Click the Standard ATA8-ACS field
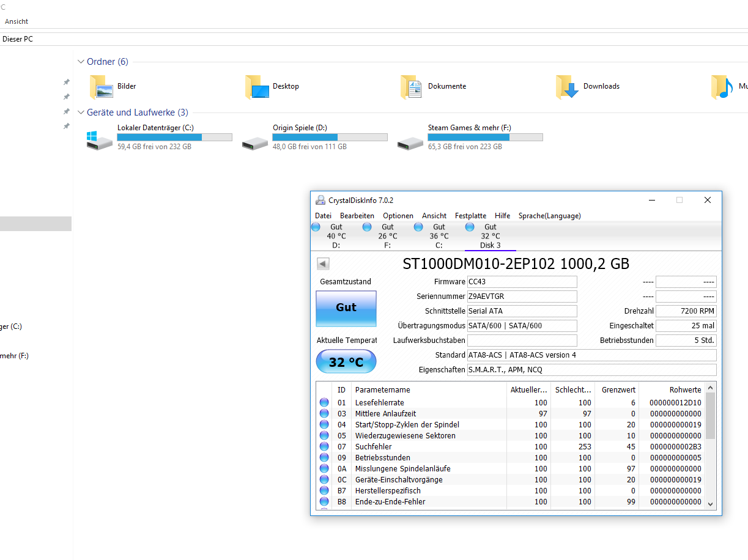This screenshot has height=560, width=748. pos(591,355)
